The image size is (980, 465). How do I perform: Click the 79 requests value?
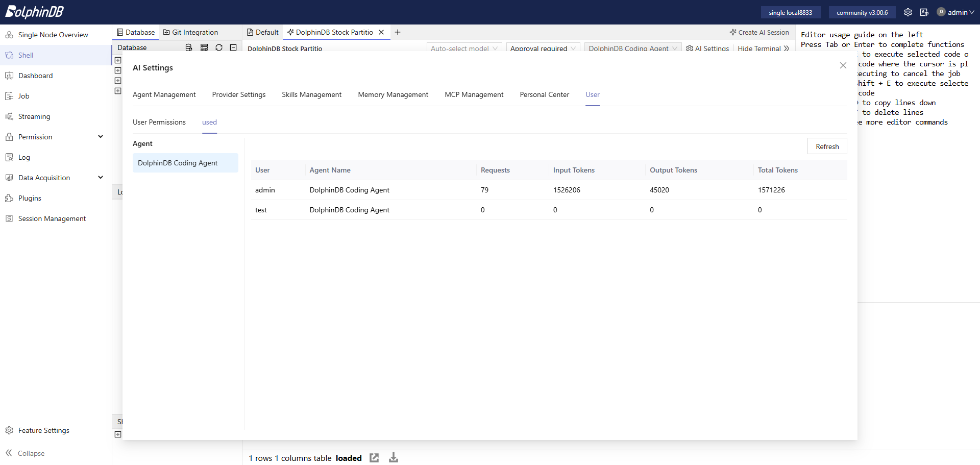click(484, 190)
